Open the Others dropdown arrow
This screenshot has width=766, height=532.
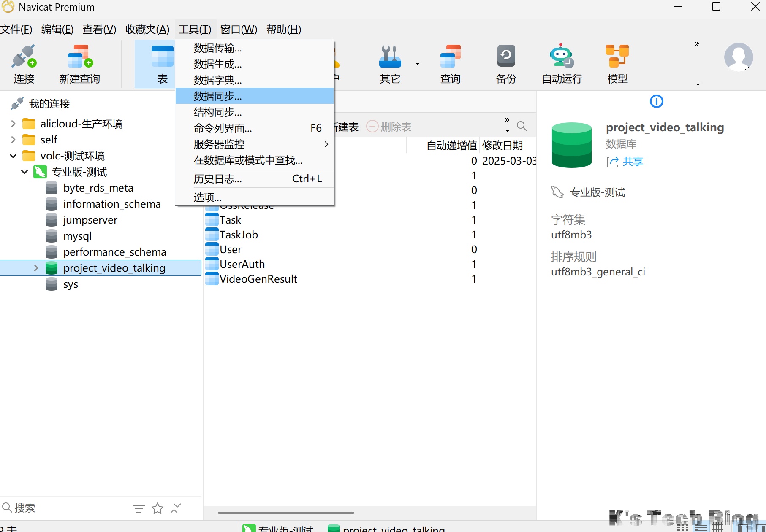point(417,64)
